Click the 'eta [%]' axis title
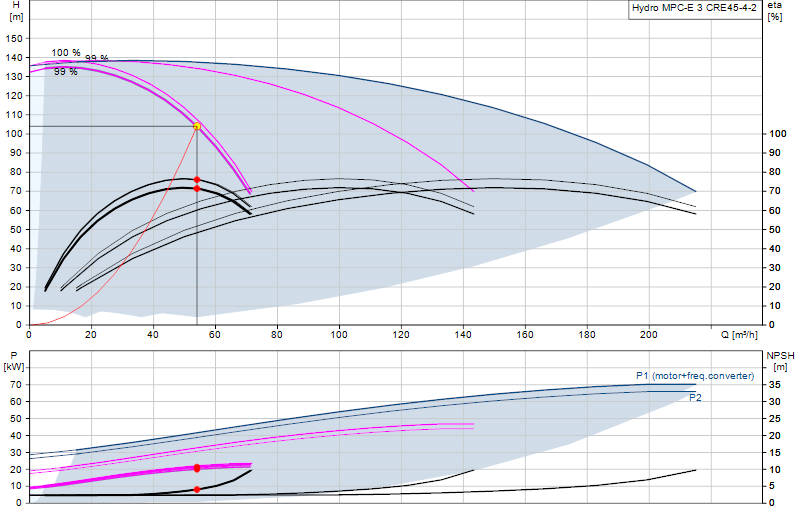The width and height of the screenshot is (800, 520). point(774,11)
